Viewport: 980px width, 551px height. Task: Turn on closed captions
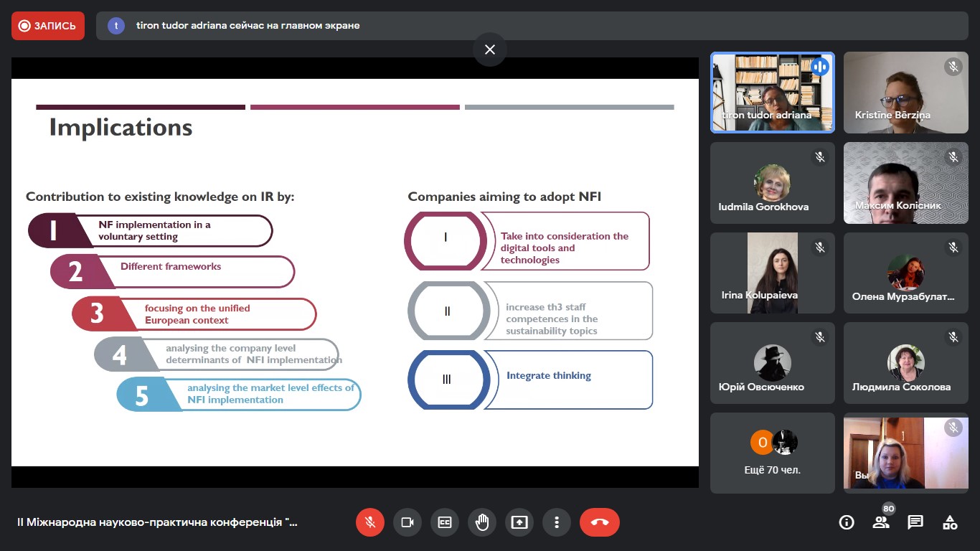pos(445,522)
